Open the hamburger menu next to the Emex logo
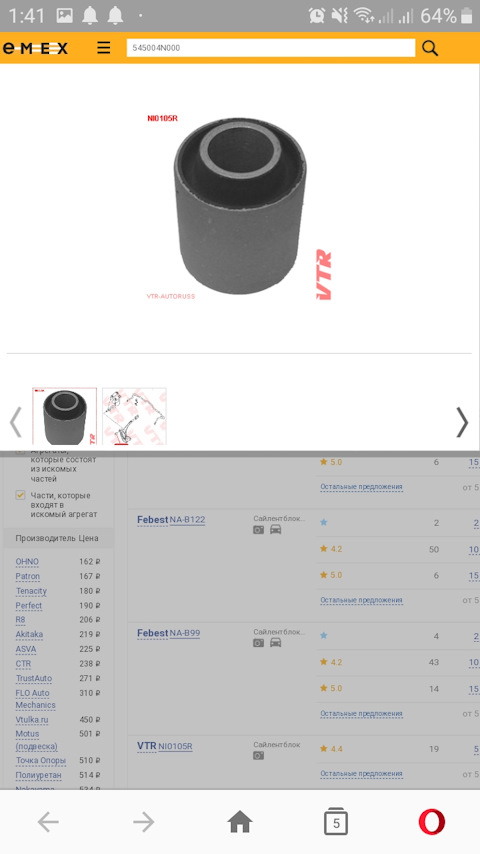 pos(104,48)
